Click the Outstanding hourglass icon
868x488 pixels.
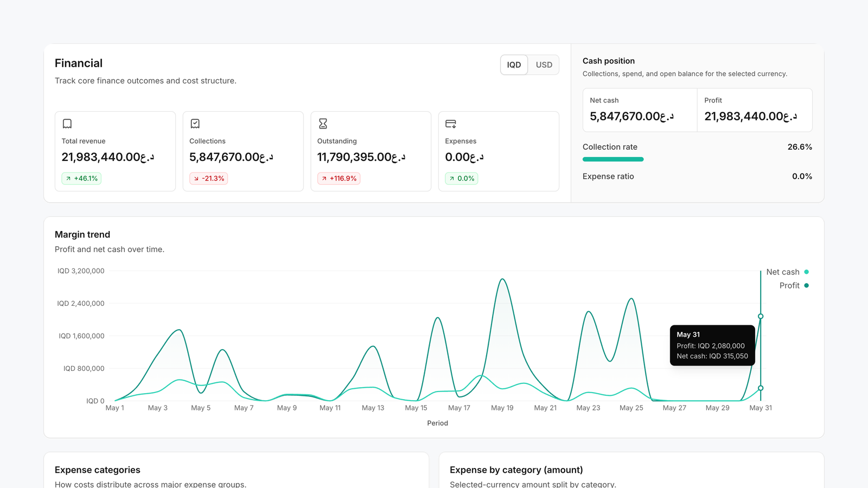pos(323,124)
